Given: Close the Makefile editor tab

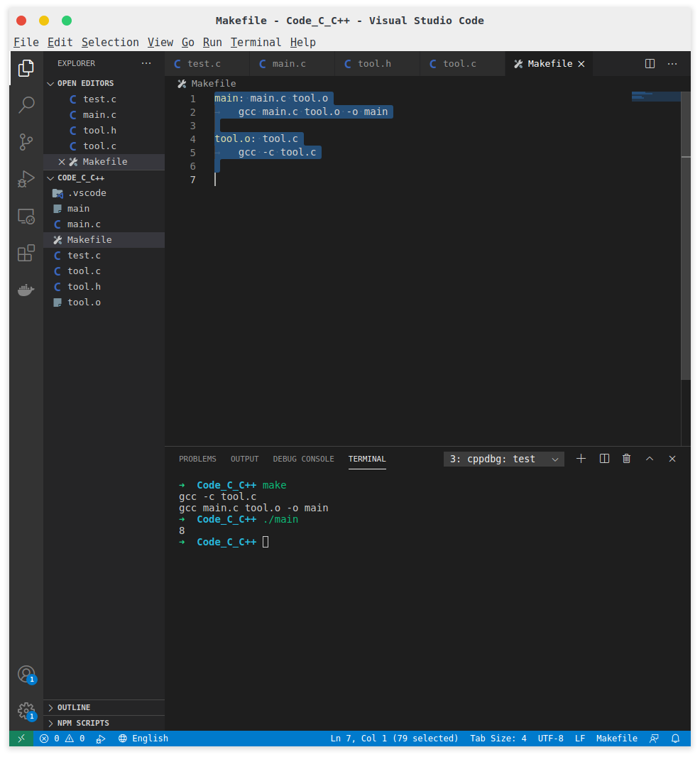Looking at the screenshot, I should pos(581,64).
